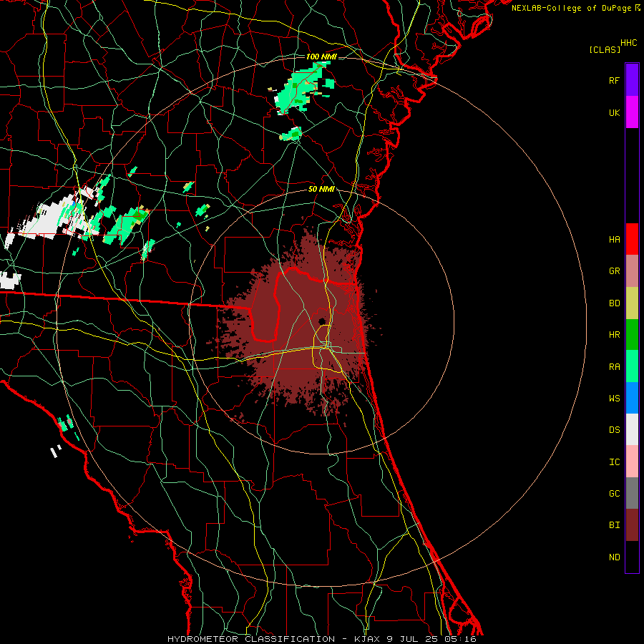Click the 'HHC' product code text
Viewport: 644px width, 644px height.
click(629, 43)
